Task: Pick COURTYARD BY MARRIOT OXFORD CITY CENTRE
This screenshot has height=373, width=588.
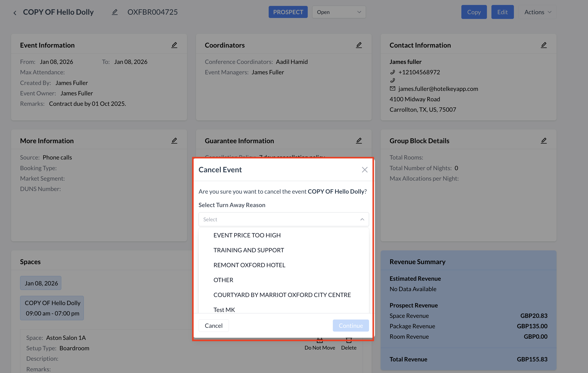Action: [x=282, y=295]
